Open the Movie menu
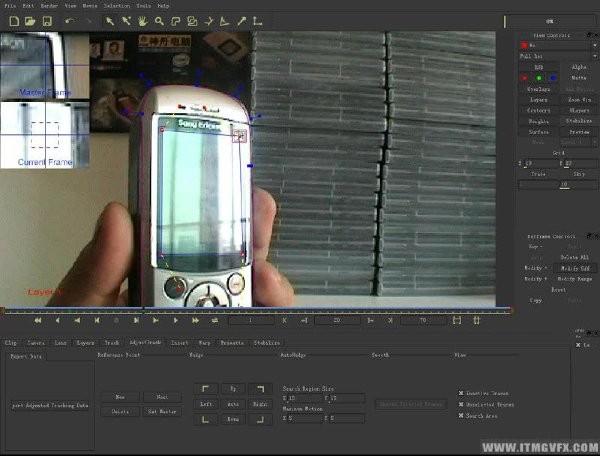The width and height of the screenshot is (600, 456). 90,6
